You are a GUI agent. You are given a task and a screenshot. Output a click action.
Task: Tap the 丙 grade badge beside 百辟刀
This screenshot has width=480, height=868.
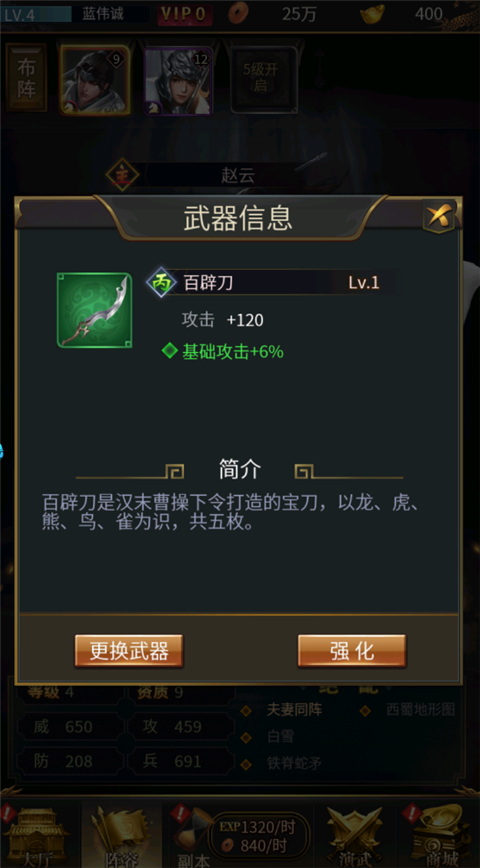(x=161, y=283)
